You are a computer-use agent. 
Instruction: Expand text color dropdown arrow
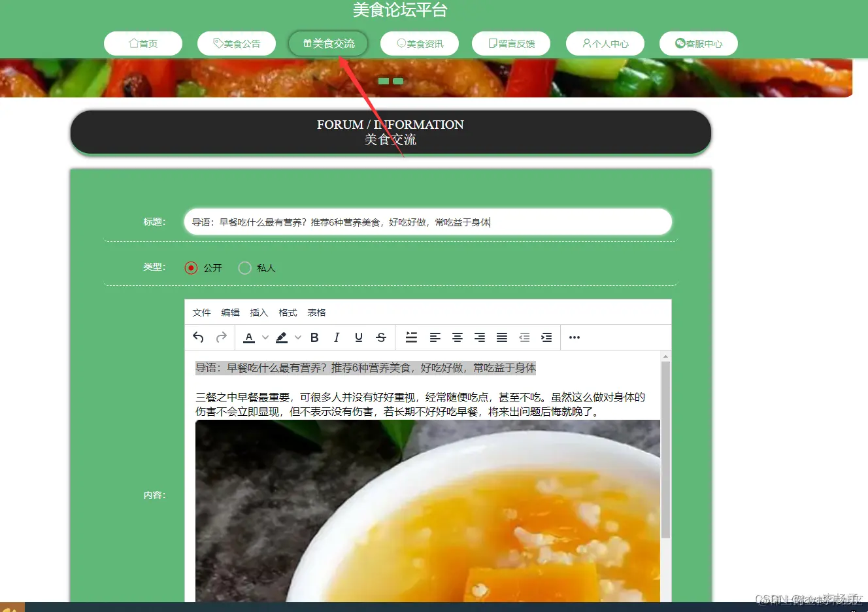point(265,337)
